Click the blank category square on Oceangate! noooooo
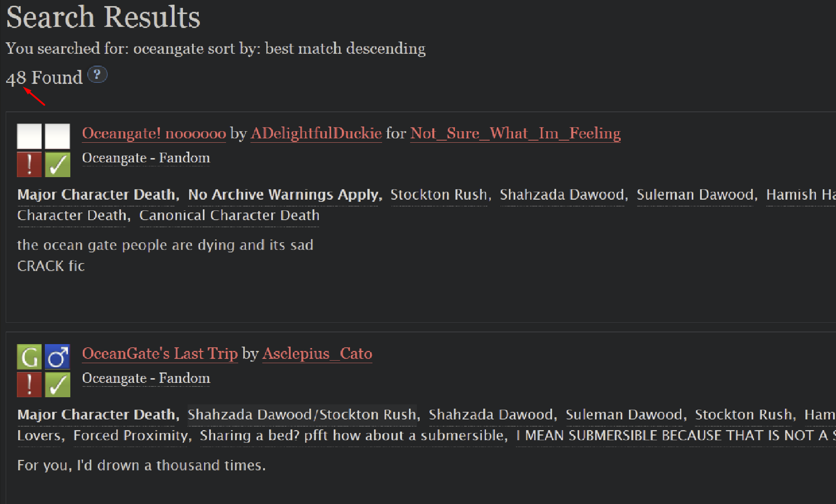Viewport: 836px width, 504px height. click(x=57, y=136)
